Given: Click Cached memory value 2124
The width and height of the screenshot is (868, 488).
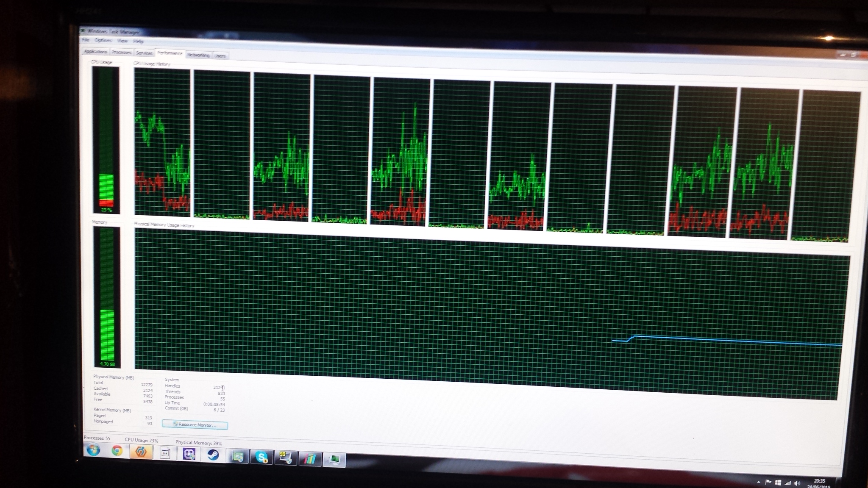Looking at the screenshot, I should [147, 391].
